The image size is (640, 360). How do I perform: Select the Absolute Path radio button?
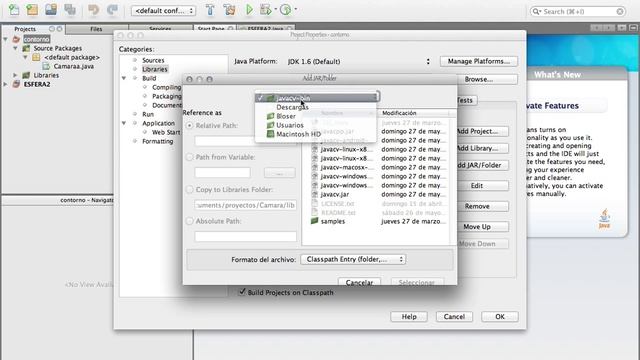click(x=189, y=221)
